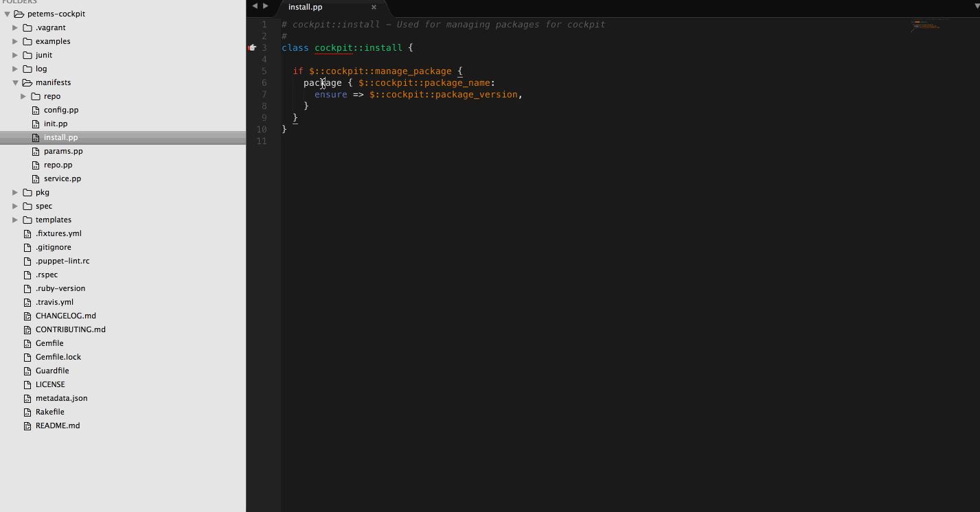Click the spec folder icon
The image size is (980, 512).
coord(27,206)
